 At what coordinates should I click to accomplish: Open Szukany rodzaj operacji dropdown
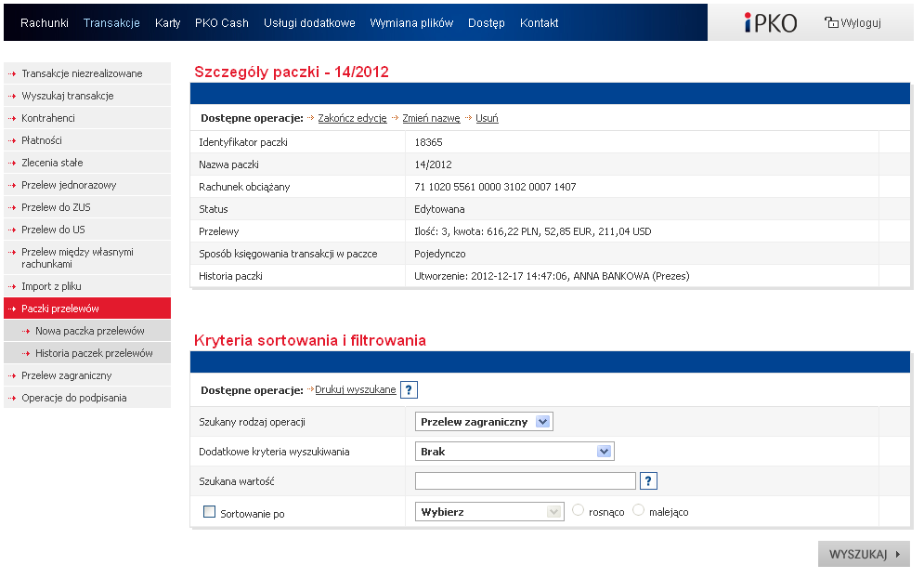[484, 422]
